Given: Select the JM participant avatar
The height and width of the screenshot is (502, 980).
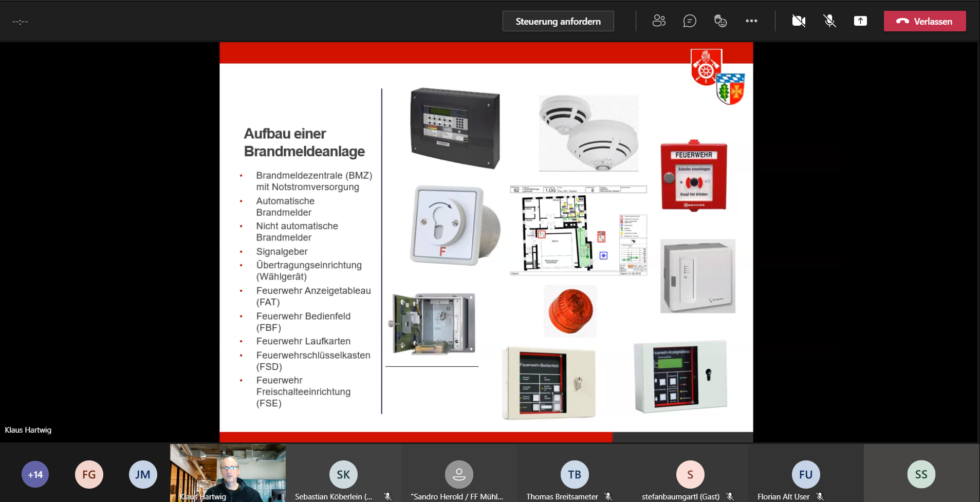Looking at the screenshot, I should (x=142, y=474).
